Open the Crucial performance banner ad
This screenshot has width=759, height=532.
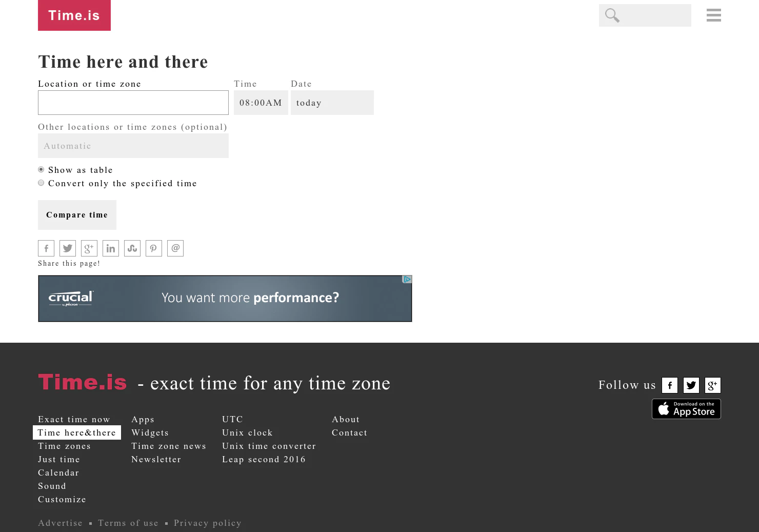pyautogui.click(x=225, y=299)
